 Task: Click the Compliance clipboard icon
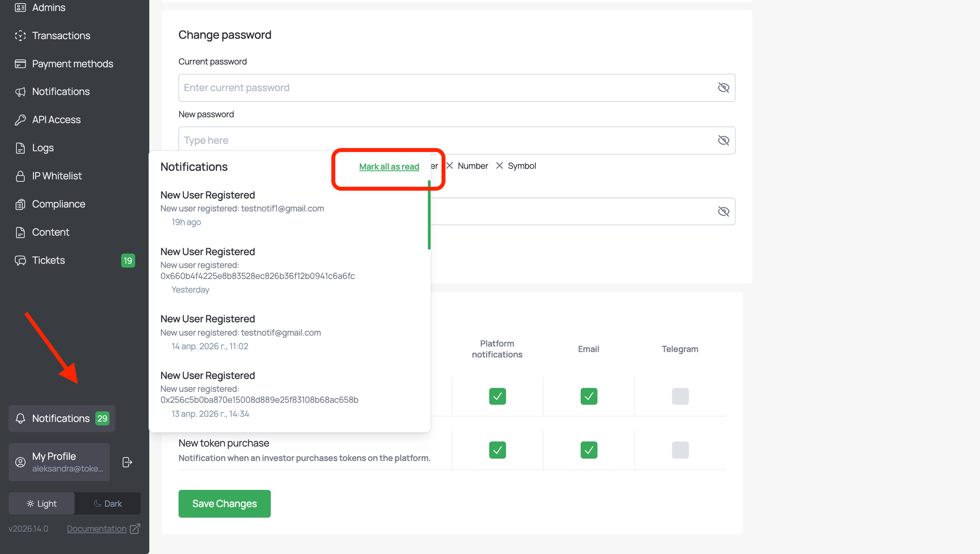pos(20,204)
